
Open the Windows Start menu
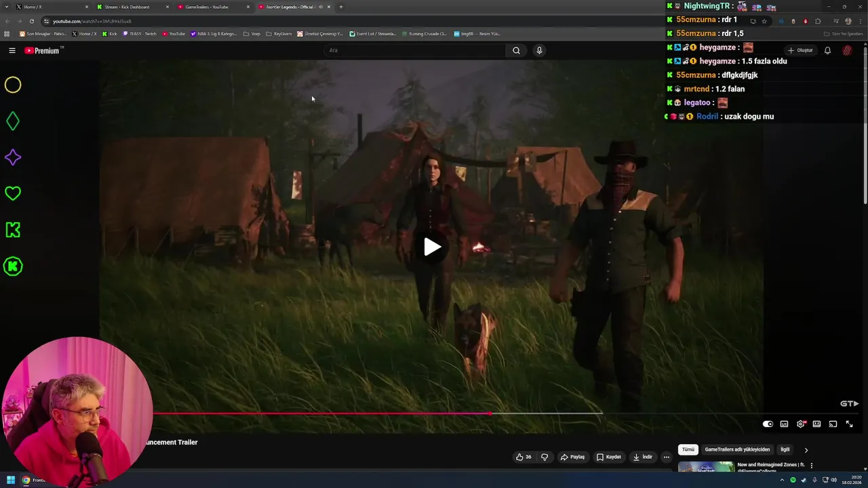[11, 480]
